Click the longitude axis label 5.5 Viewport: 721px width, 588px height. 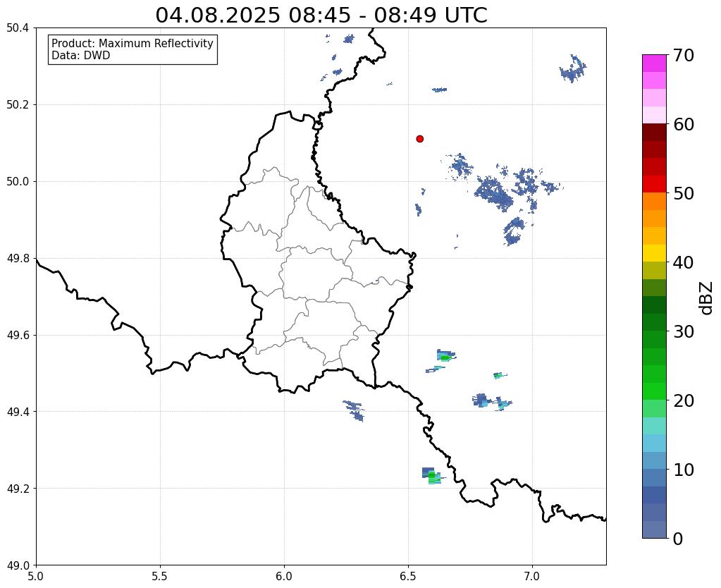pyautogui.click(x=160, y=576)
